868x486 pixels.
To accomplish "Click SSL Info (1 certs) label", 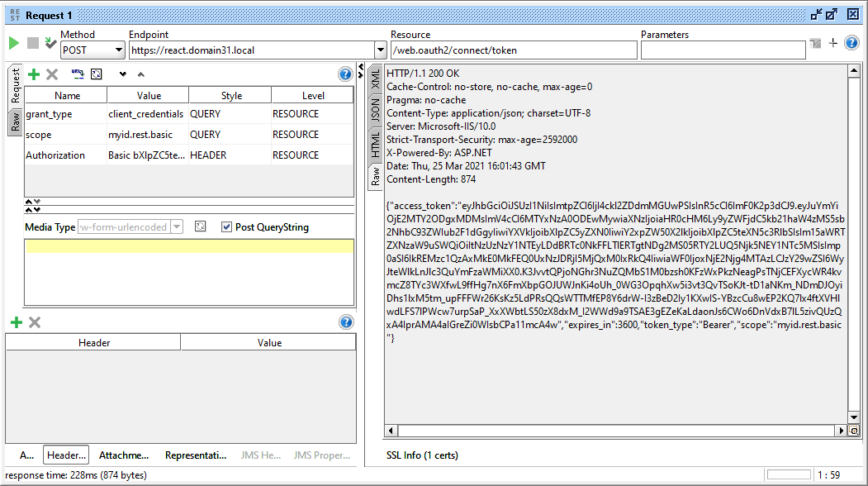I will pos(422,455).
